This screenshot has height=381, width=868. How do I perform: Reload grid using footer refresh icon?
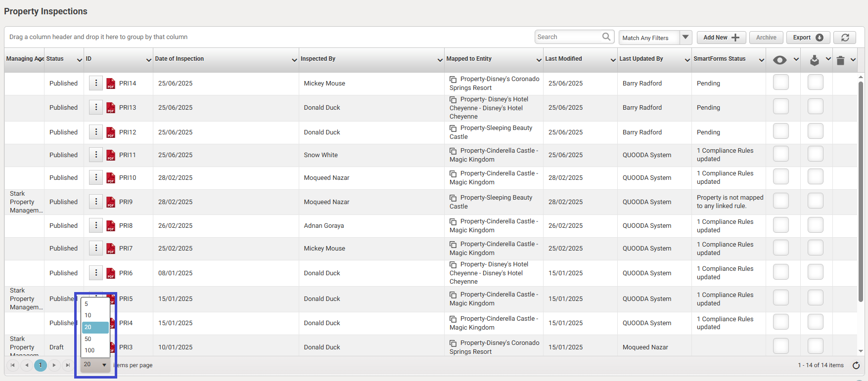tap(856, 365)
